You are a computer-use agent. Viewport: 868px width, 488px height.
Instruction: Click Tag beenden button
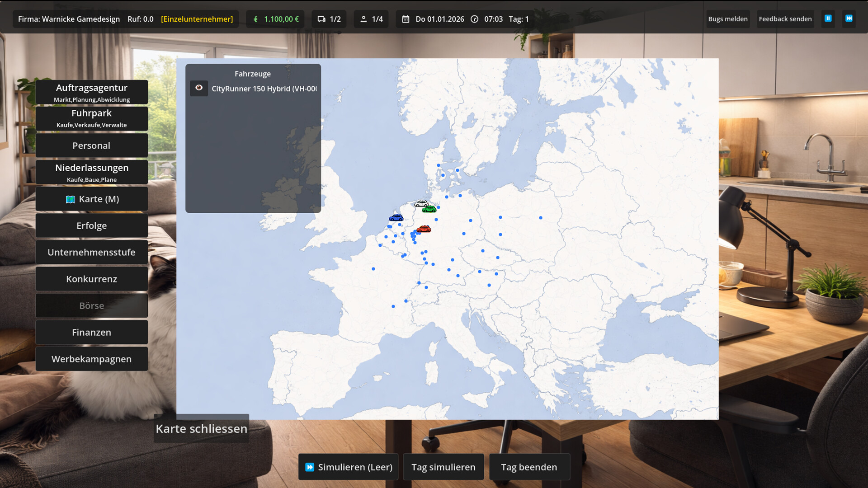529,467
